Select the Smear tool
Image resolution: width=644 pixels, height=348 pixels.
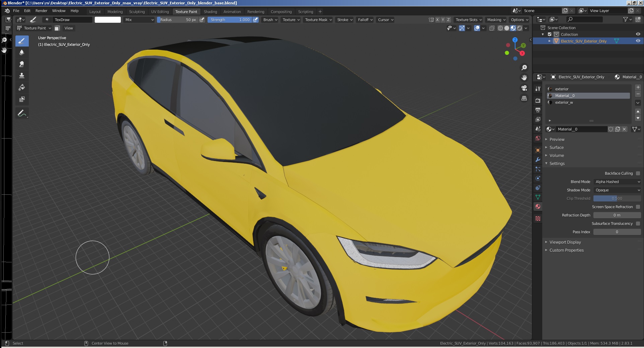pyautogui.click(x=22, y=64)
